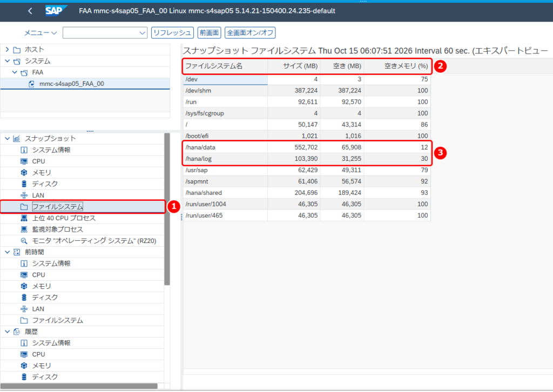Screen dimensions: 553x392
Task: Click the 前時間 CPU monitor icon
Action: click(24, 275)
